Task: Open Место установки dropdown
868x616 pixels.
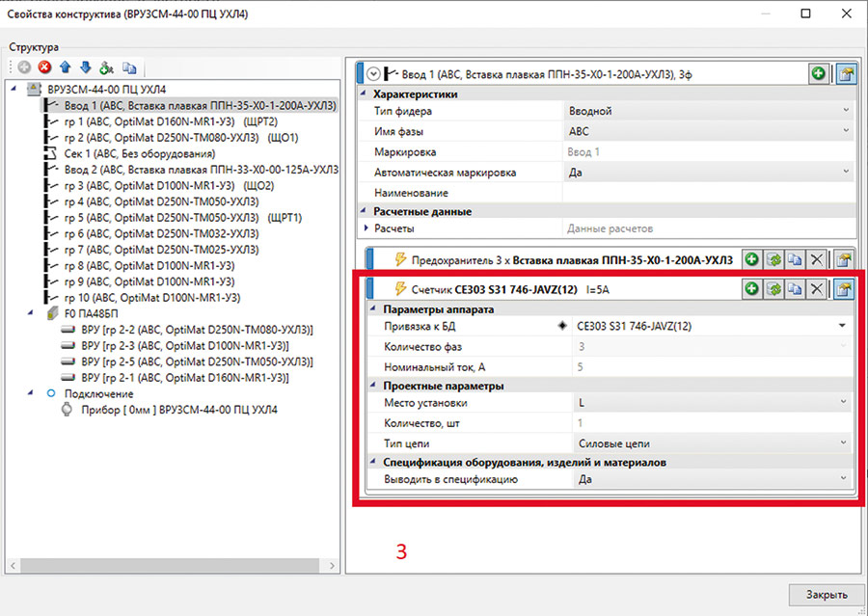Action: point(843,402)
